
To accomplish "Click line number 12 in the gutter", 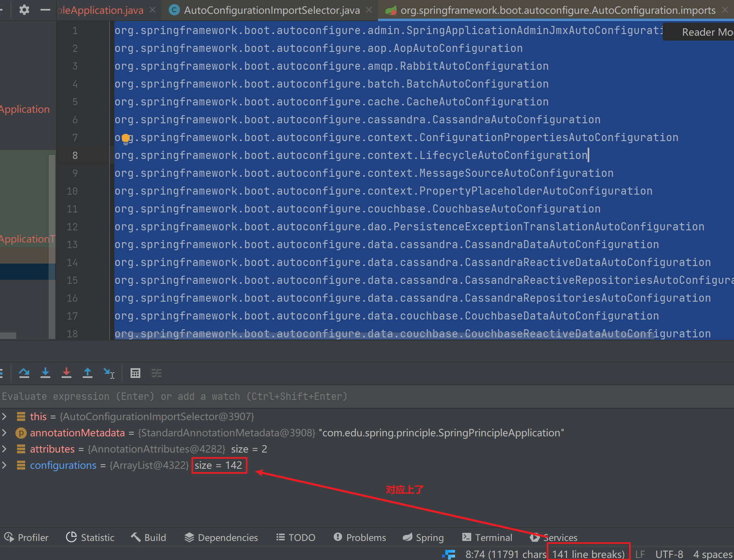I will [x=72, y=227].
